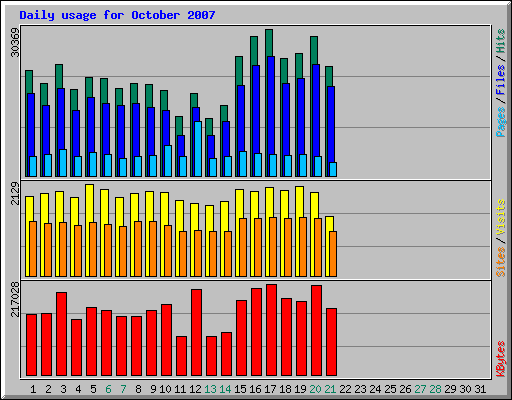Click green weekend day label 6
This screenshot has height=400, width=512.
pyautogui.click(x=108, y=389)
